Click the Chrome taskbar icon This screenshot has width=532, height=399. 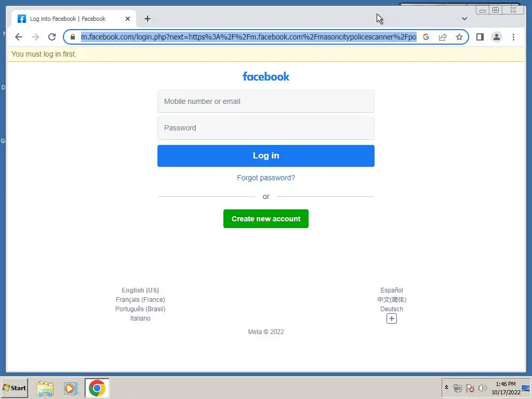(x=97, y=388)
